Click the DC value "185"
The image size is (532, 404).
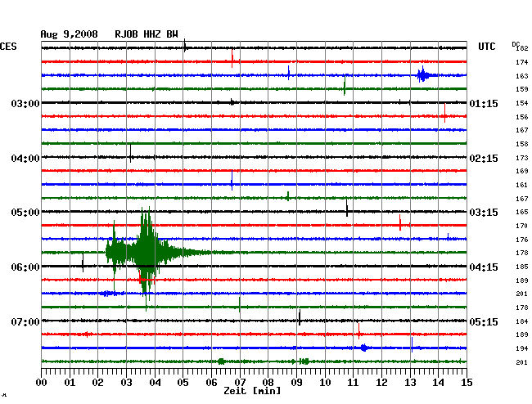click(x=522, y=267)
